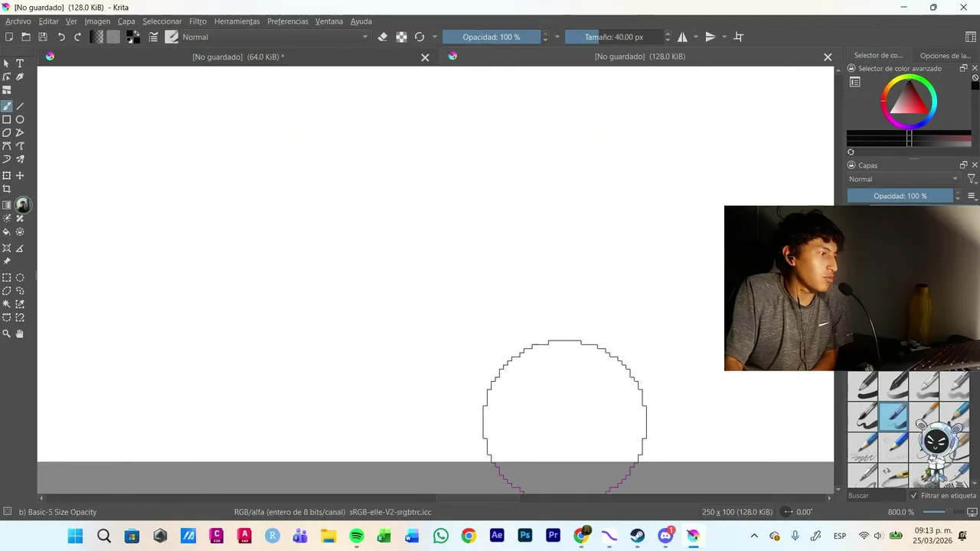Select the Polyline tool
This screenshot has width=980, height=551.
[x=20, y=132]
